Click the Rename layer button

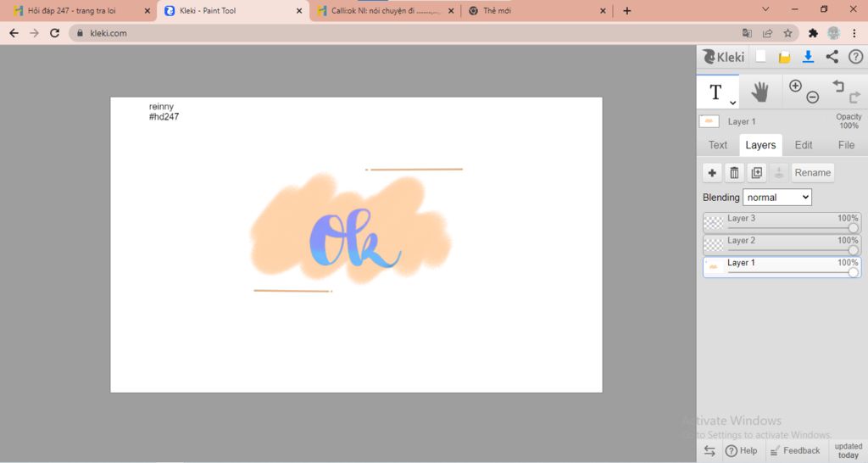coord(812,173)
